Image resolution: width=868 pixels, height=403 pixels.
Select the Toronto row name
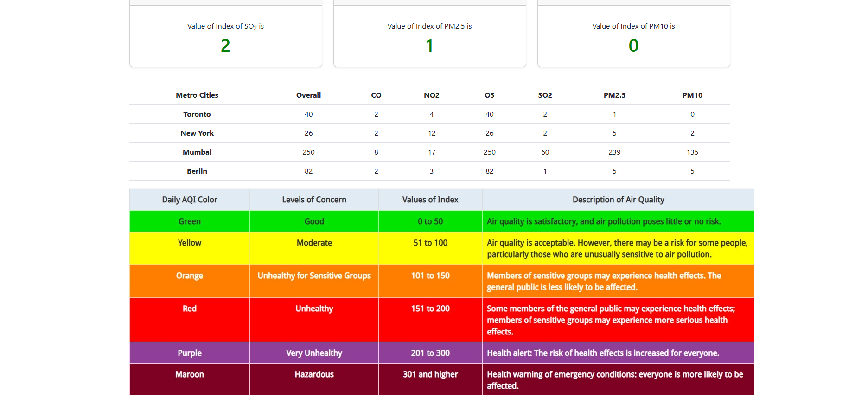click(x=197, y=114)
